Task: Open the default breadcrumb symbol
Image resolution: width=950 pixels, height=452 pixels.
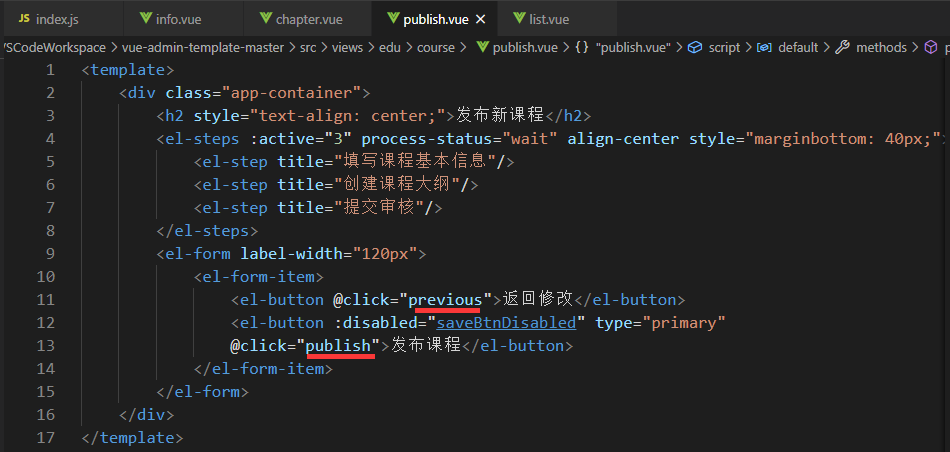Action: pos(798,47)
